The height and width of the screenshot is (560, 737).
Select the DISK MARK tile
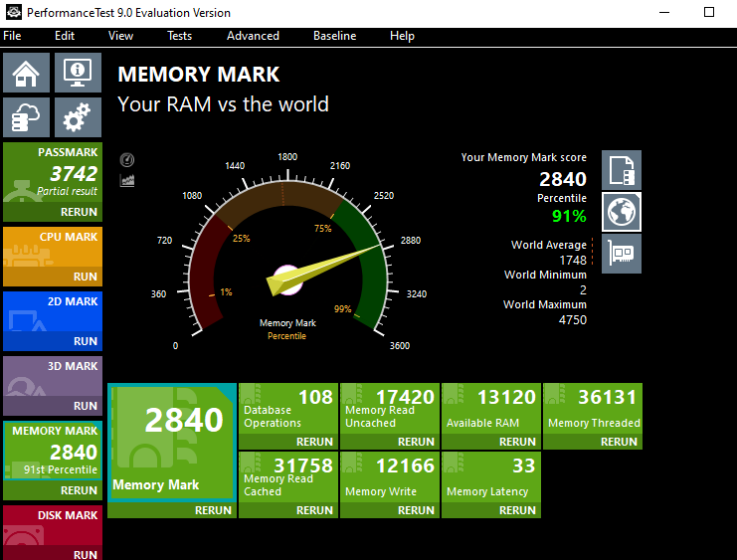point(53,525)
